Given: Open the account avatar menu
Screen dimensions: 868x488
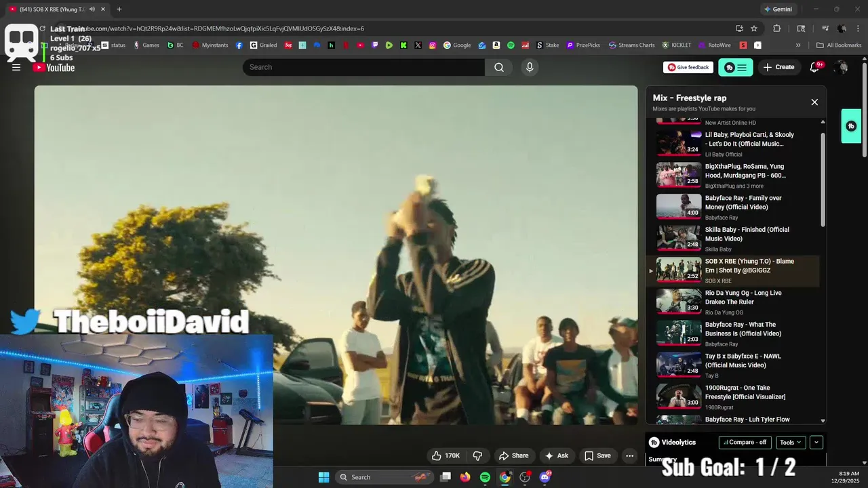Looking at the screenshot, I should coord(841,67).
